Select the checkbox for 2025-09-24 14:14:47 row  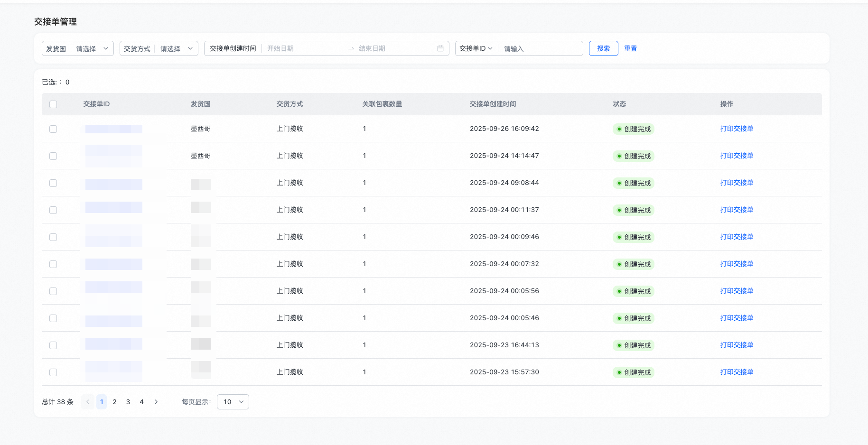pyautogui.click(x=53, y=156)
